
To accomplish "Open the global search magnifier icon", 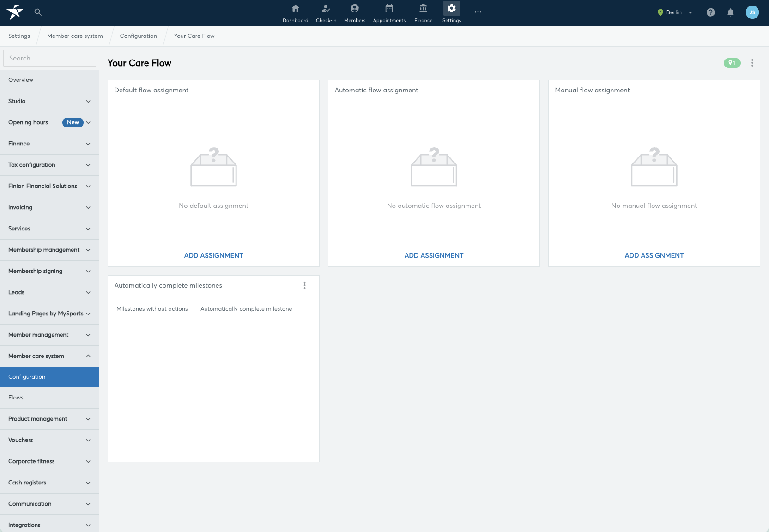I will point(38,12).
